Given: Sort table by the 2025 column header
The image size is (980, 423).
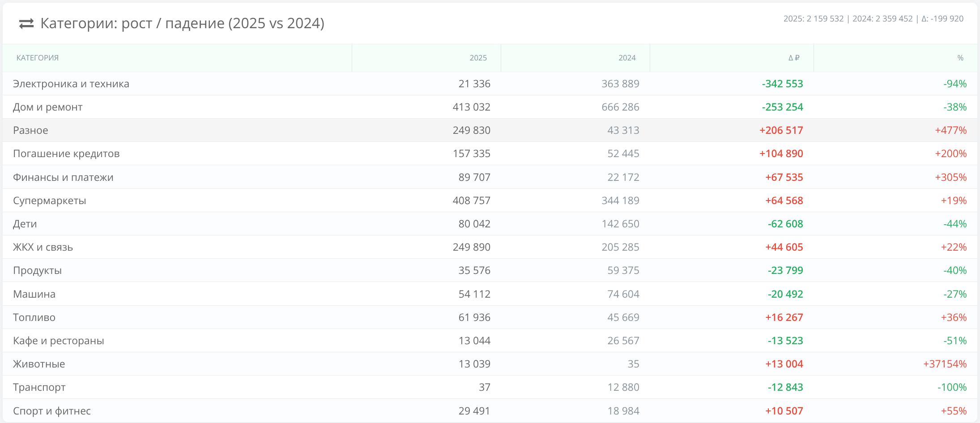Looking at the screenshot, I should click(478, 58).
